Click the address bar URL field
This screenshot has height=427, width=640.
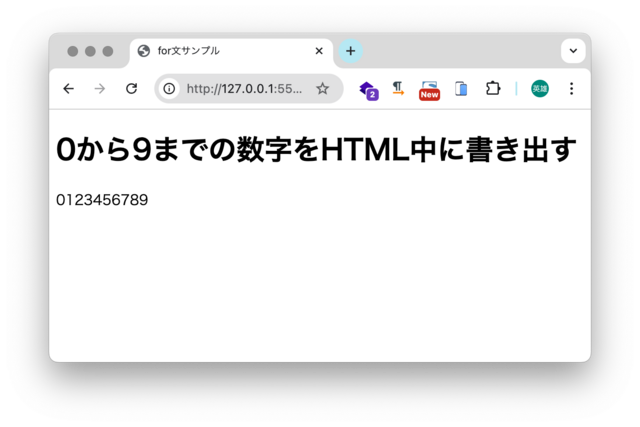(244, 89)
